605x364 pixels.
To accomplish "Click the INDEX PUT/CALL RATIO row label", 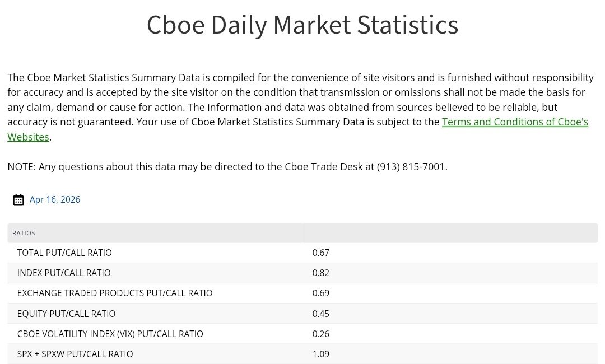I will coord(64,273).
